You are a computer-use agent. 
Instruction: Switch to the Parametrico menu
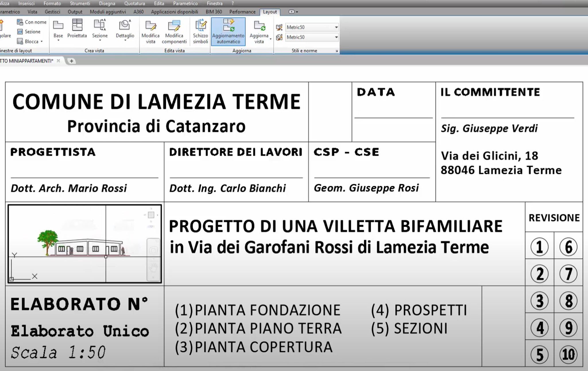[185, 3]
